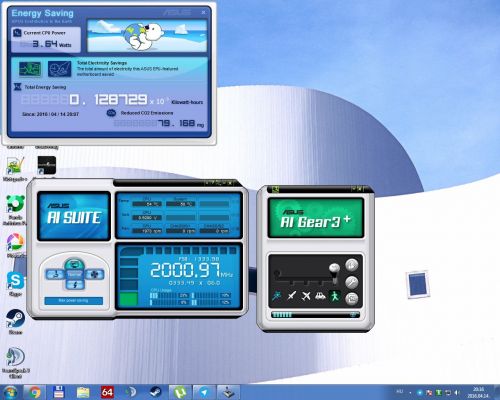Open File Explorer from the taskbar
The width and height of the screenshot is (500, 400).
tap(83, 392)
